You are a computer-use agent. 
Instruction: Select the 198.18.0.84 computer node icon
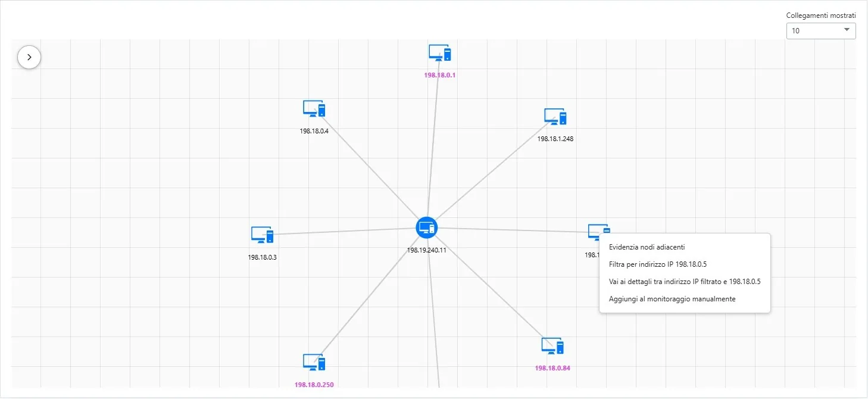(552, 346)
